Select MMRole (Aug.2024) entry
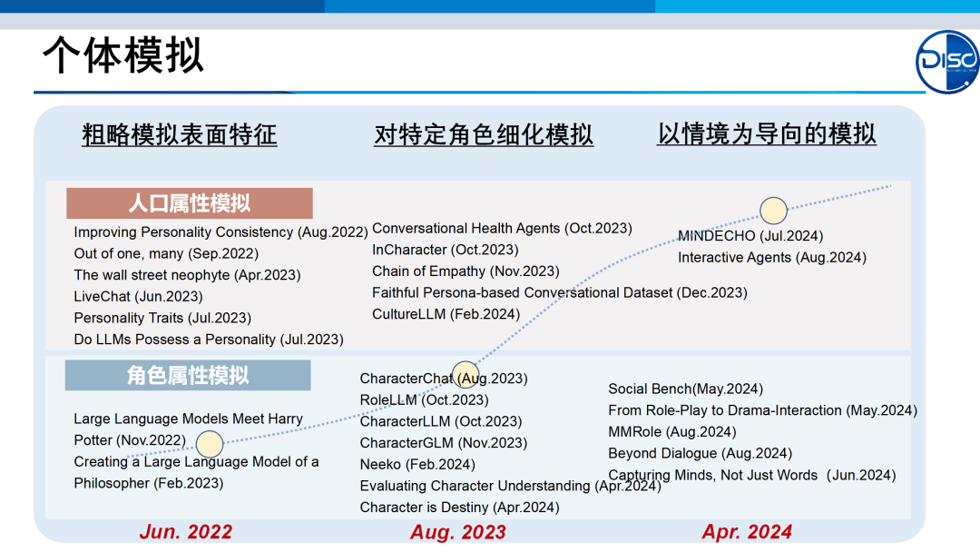980x552 pixels. pos(672,432)
